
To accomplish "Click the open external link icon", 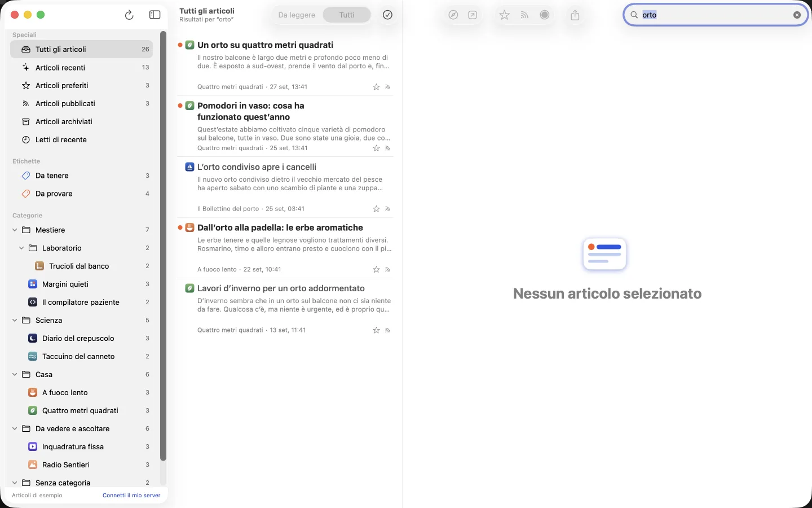I will coord(473,15).
